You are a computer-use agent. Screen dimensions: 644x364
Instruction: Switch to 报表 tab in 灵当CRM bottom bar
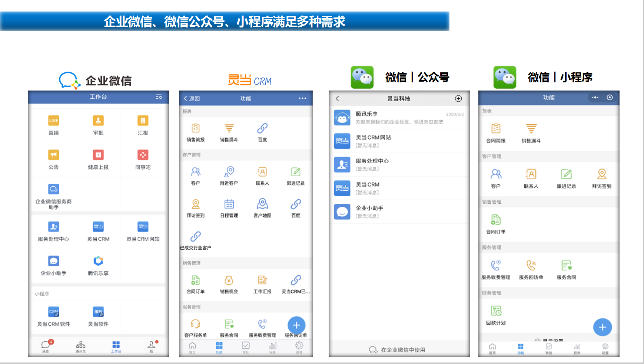(x=272, y=348)
